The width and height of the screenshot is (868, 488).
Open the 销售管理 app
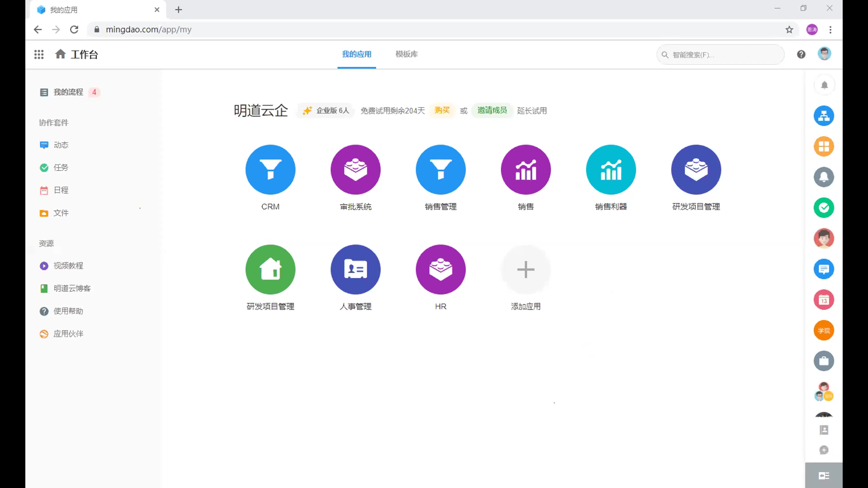[441, 169]
